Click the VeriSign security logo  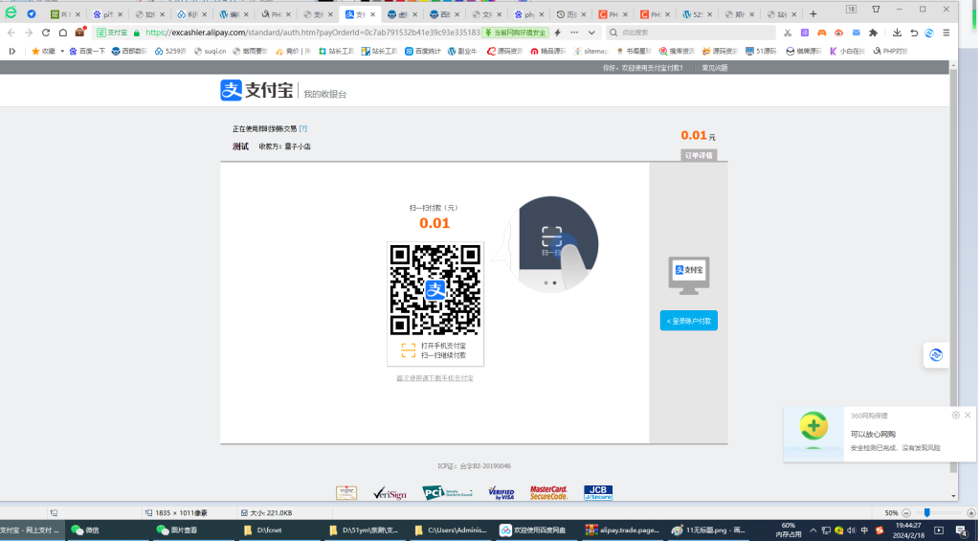click(x=390, y=493)
